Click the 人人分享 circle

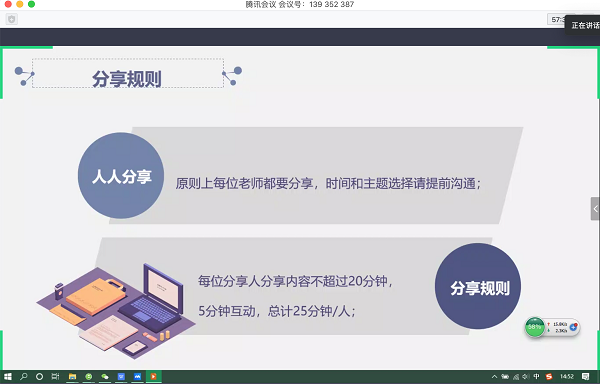[x=121, y=176]
